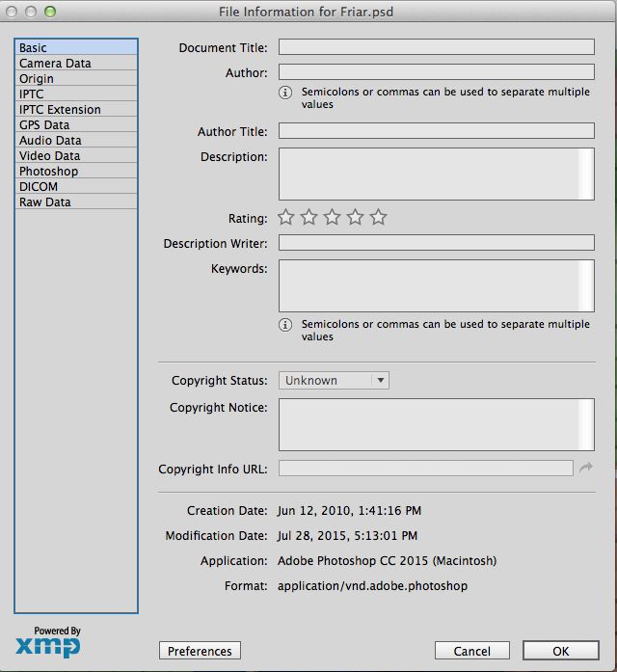617x672 pixels.
Task: Click the Powered By XMP logo
Action: point(48,641)
